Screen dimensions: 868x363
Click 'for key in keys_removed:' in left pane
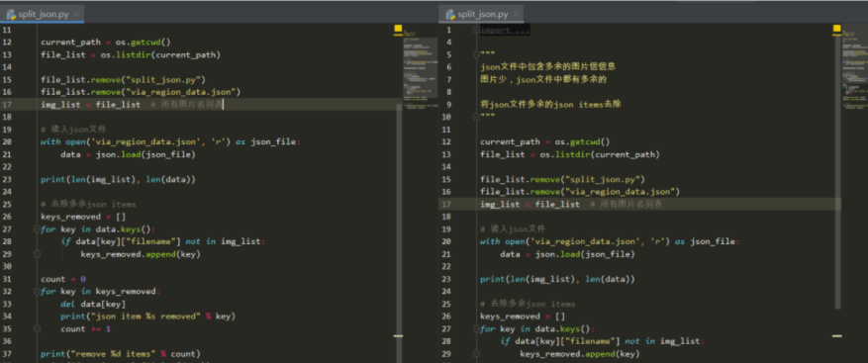coord(100,292)
